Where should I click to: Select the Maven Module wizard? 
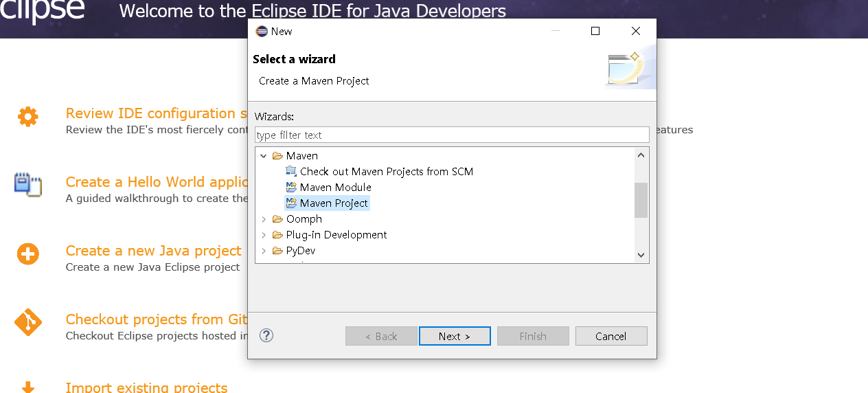click(x=336, y=188)
